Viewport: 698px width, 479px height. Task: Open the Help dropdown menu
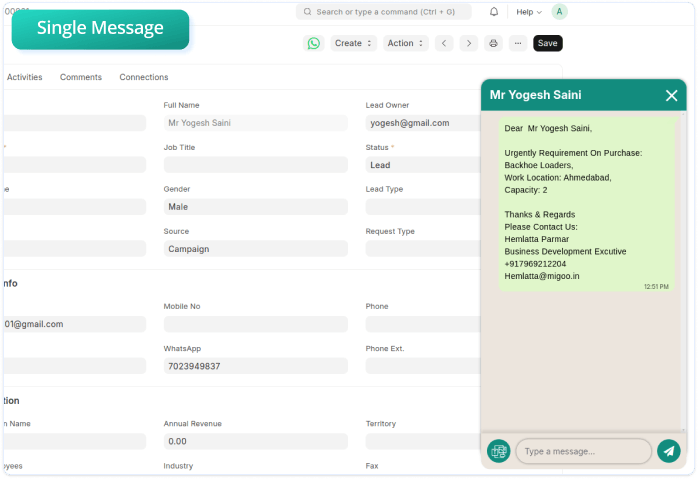529,12
